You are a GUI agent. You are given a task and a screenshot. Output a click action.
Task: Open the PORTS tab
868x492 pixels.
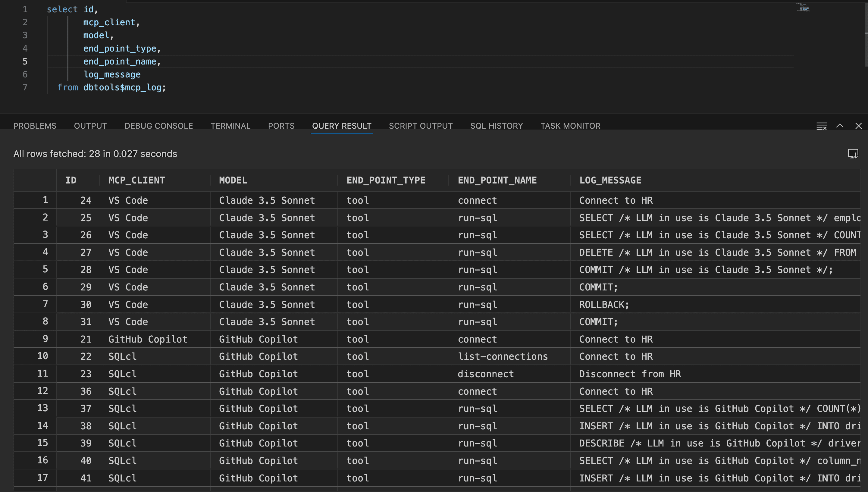pyautogui.click(x=281, y=126)
